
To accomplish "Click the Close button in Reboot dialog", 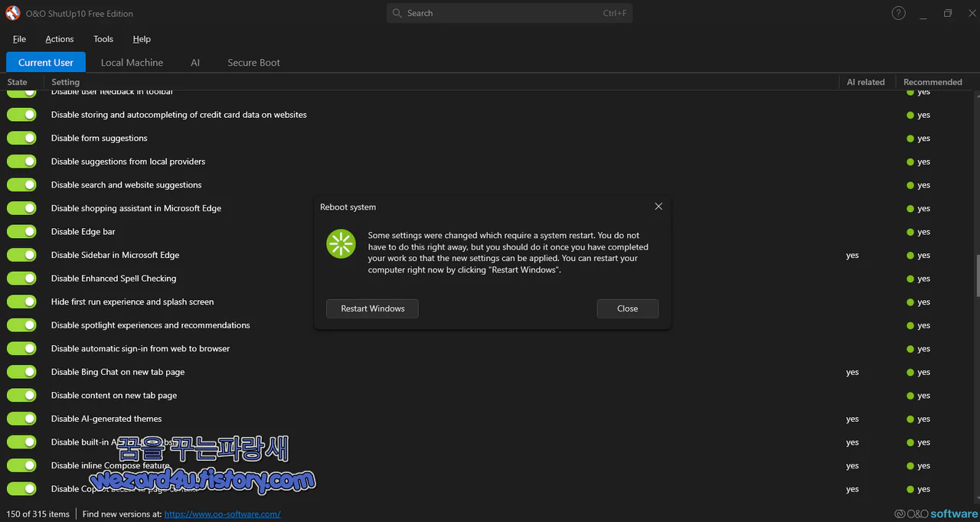I will click(x=628, y=308).
